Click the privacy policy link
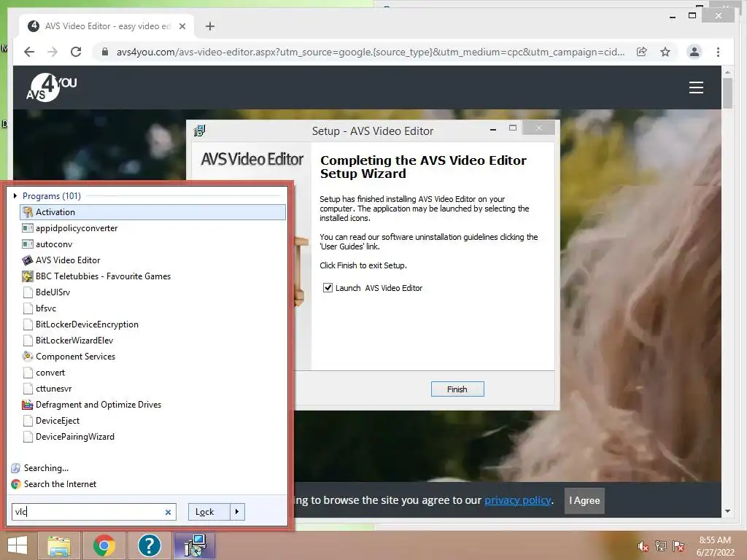Screen dimensions: 747x560 (x=518, y=500)
